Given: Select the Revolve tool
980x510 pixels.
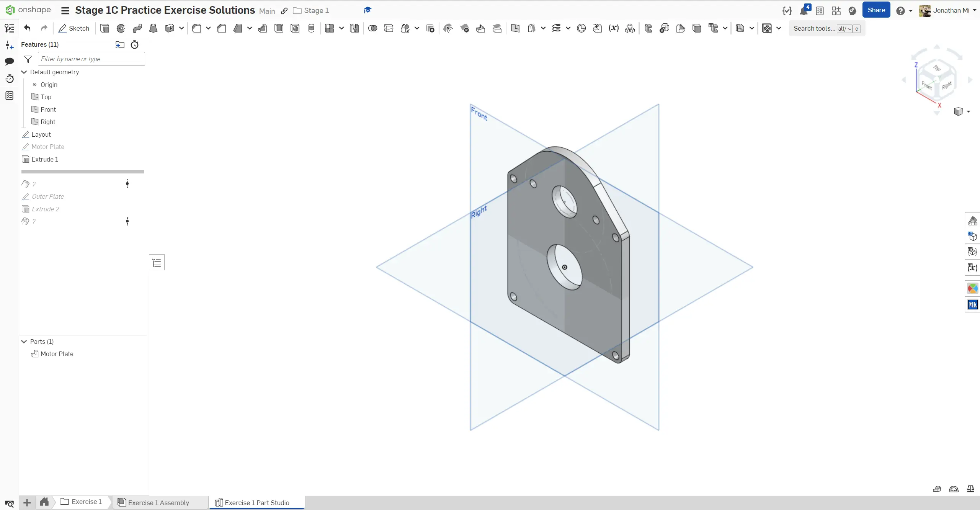Looking at the screenshot, I should pyautogui.click(x=121, y=28).
